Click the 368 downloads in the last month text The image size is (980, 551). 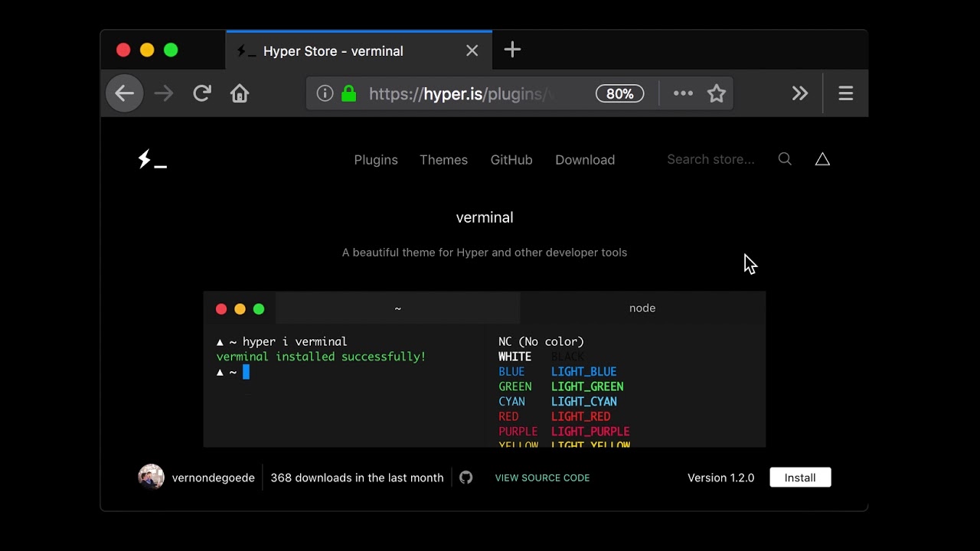click(x=357, y=478)
